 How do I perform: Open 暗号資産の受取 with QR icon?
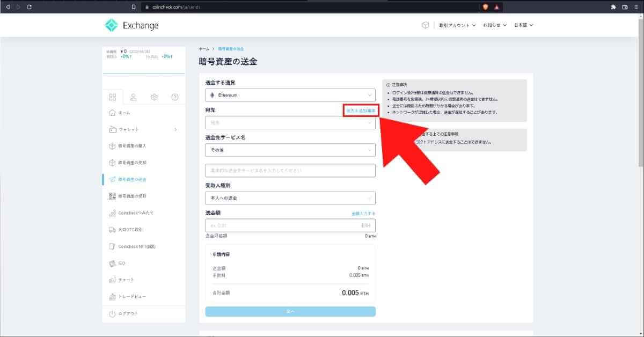click(143, 196)
